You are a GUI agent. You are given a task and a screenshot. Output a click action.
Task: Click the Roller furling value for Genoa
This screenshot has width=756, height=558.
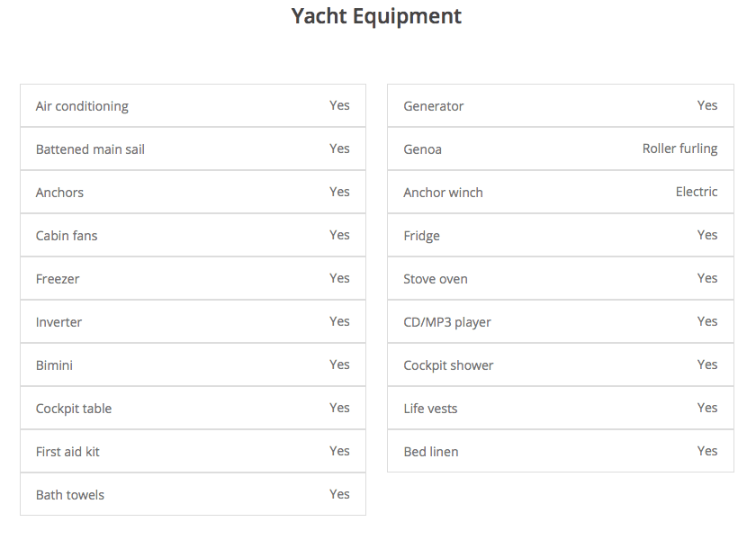click(x=679, y=148)
